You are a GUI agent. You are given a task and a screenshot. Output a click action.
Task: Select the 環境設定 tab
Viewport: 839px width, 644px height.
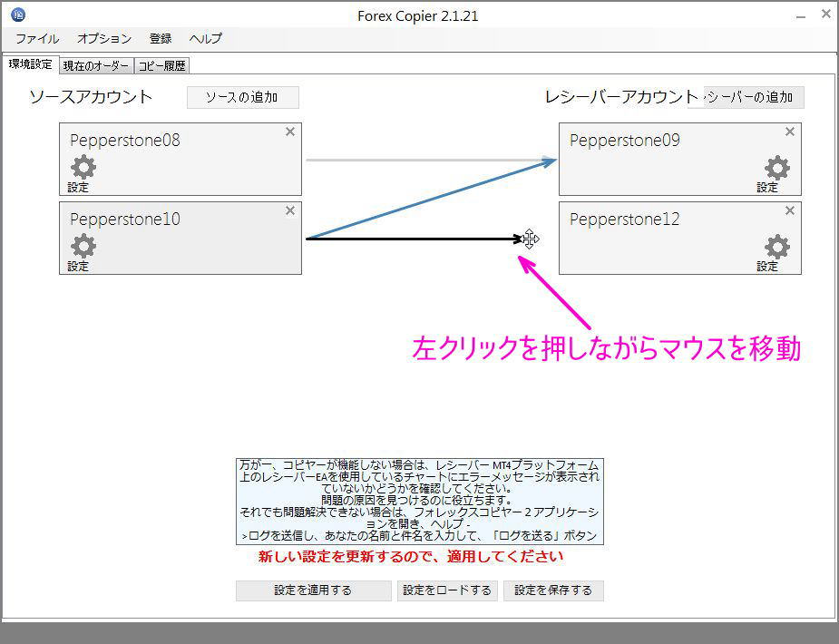coord(30,64)
